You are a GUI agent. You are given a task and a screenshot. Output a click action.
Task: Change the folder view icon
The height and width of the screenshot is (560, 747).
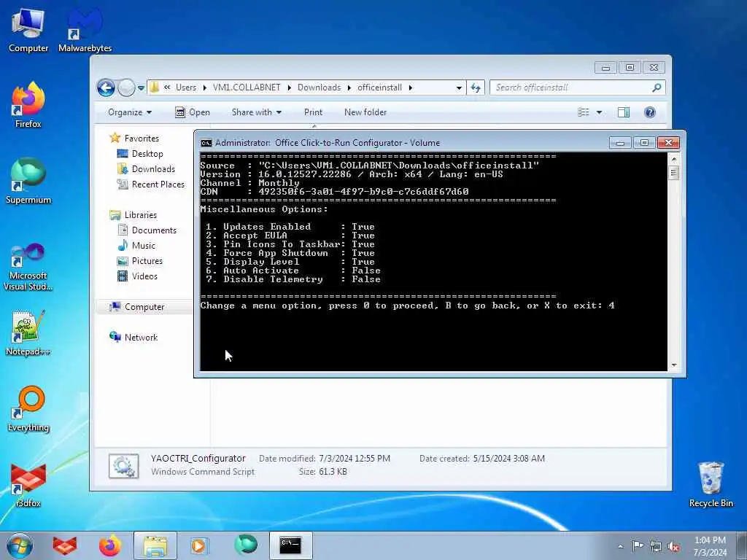pyautogui.click(x=584, y=112)
